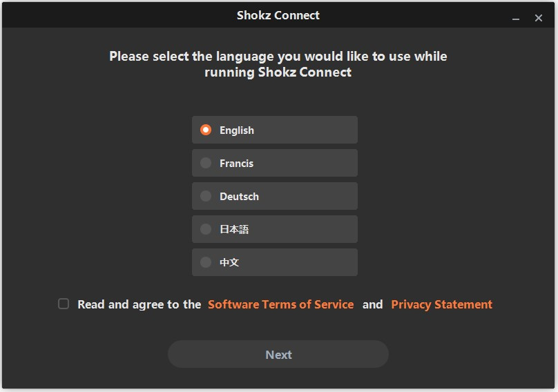Open the Privacy Statement link

tap(441, 304)
